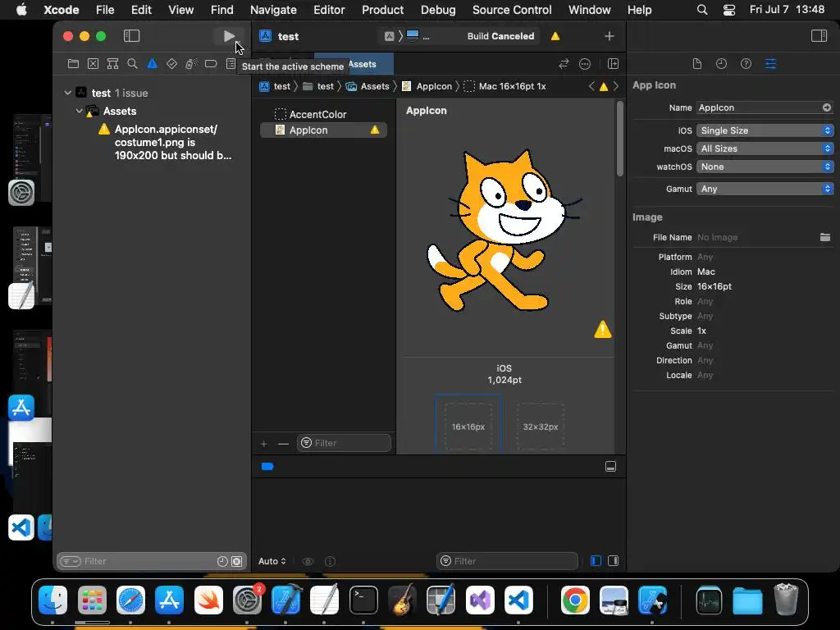This screenshot has width=840, height=630.
Task: Add a new asset with plus button
Action: click(263, 444)
